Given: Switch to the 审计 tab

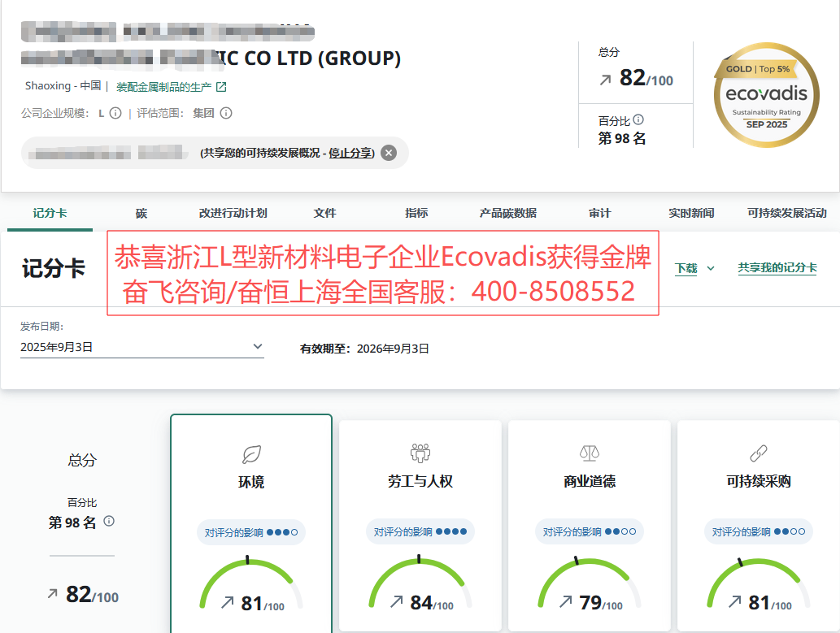Looking at the screenshot, I should (599, 213).
